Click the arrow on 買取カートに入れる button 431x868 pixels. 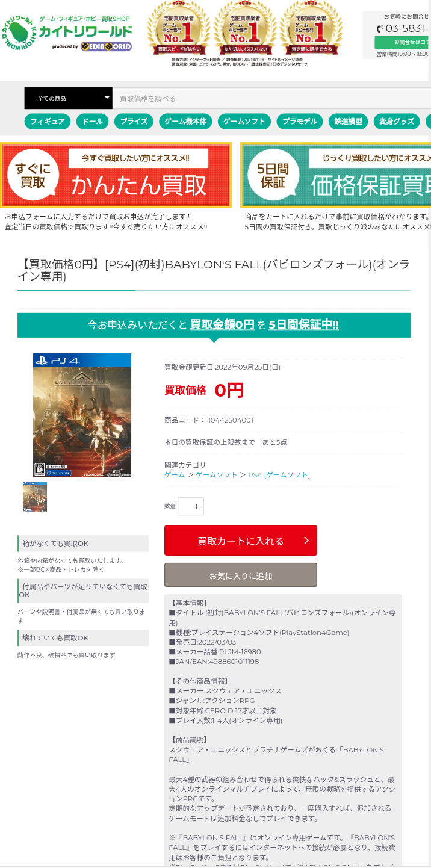tap(306, 541)
